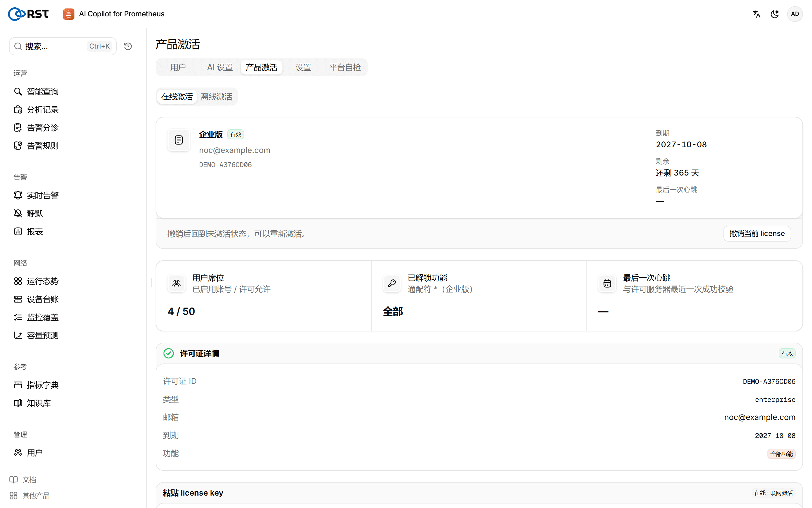Open 报表 in the sidebar
The width and height of the screenshot is (812, 508).
(x=28, y=231)
